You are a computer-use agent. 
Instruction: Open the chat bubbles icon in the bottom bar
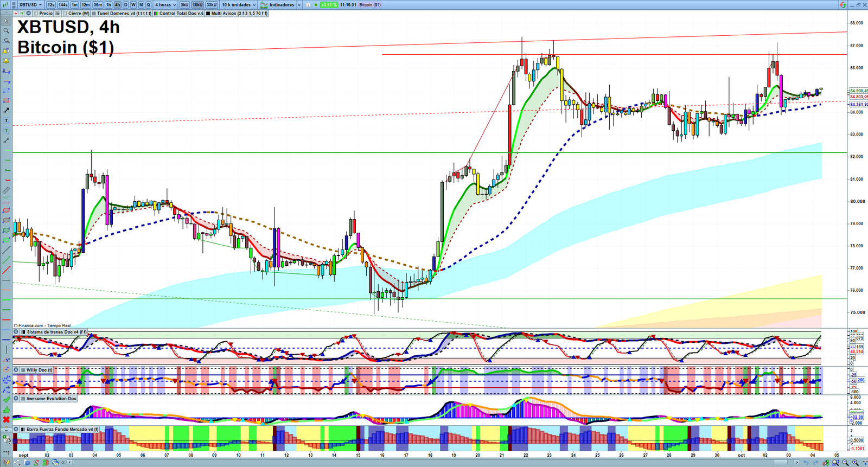[x=27, y=463]
